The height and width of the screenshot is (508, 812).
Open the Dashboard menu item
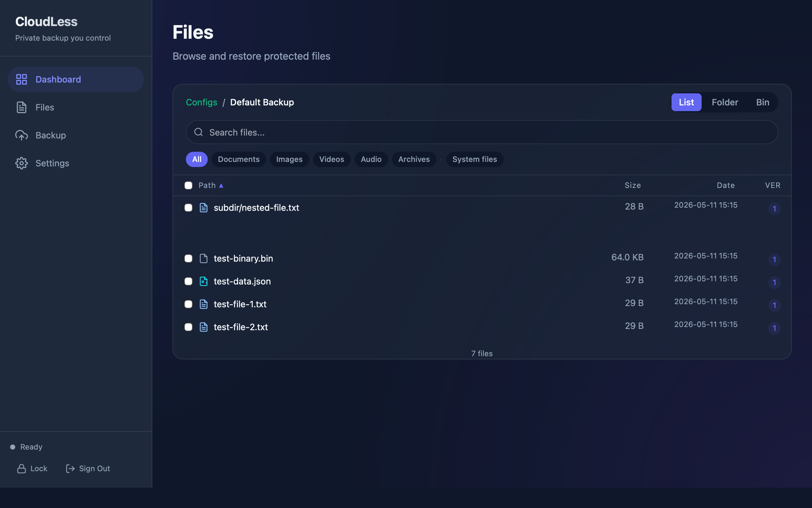[76, 79]
